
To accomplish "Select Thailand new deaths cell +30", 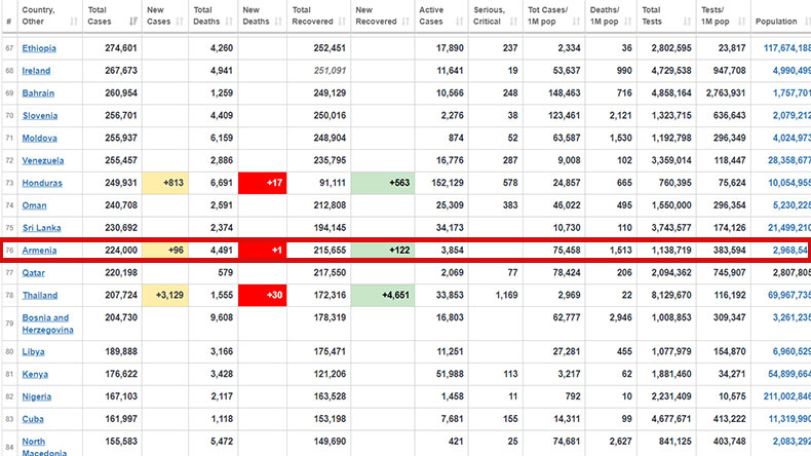I will click(262, 295).
